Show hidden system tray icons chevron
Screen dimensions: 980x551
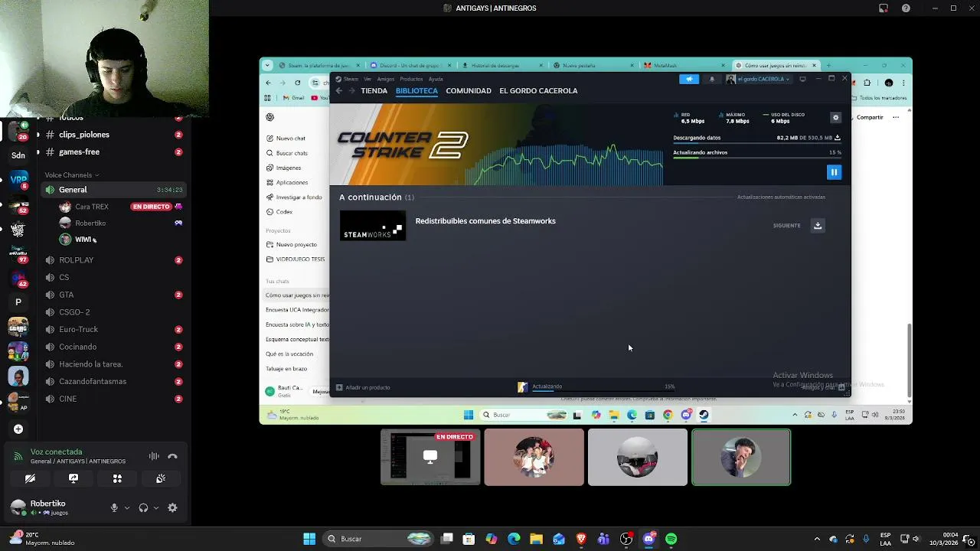[817, 539]
